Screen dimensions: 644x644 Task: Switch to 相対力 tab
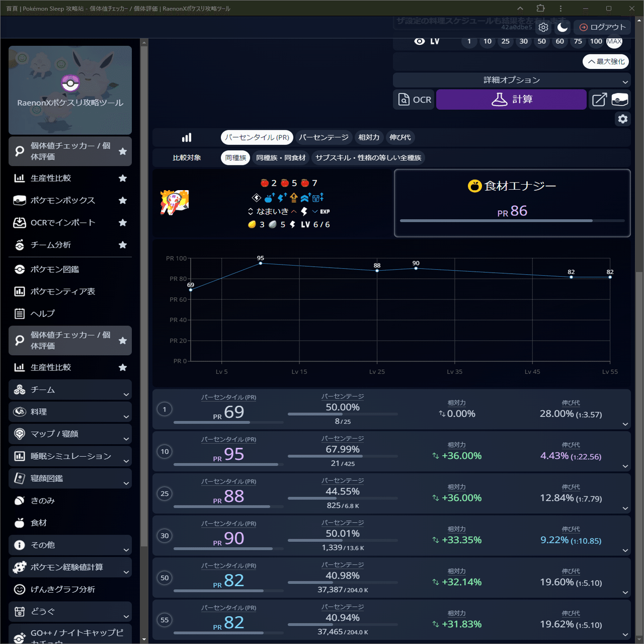(x=369, y=137)
